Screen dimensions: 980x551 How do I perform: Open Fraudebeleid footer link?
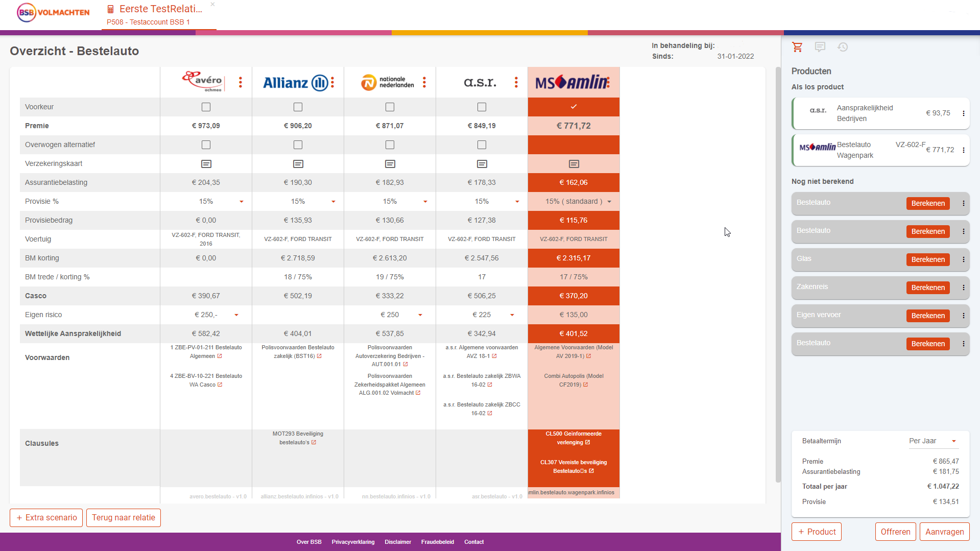[437, 542]
